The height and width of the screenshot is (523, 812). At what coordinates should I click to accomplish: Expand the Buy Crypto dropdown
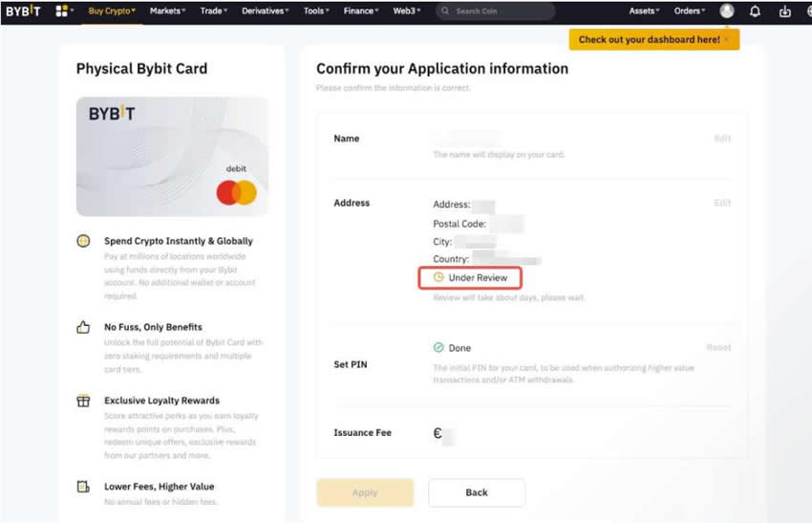112,11
